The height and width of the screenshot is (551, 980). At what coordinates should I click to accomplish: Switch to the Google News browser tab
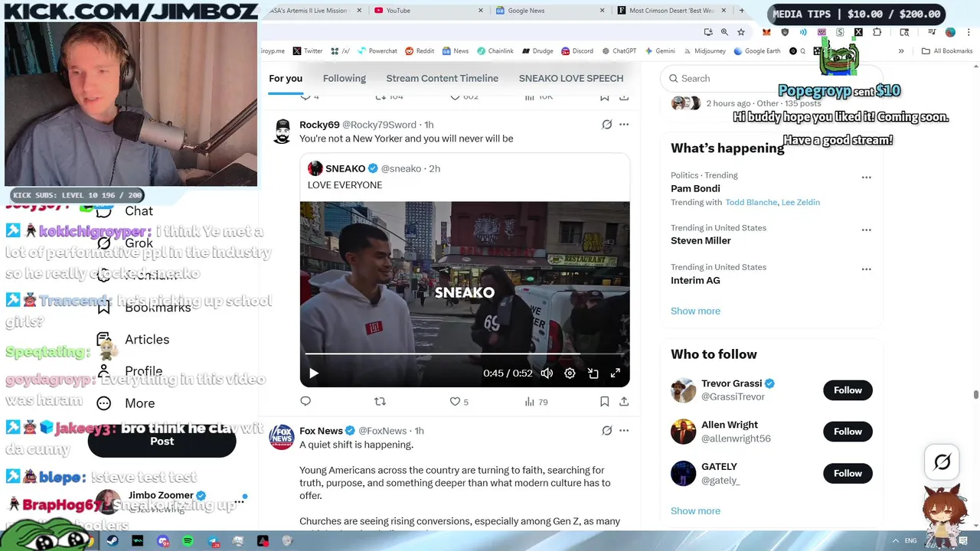point(550,11)
